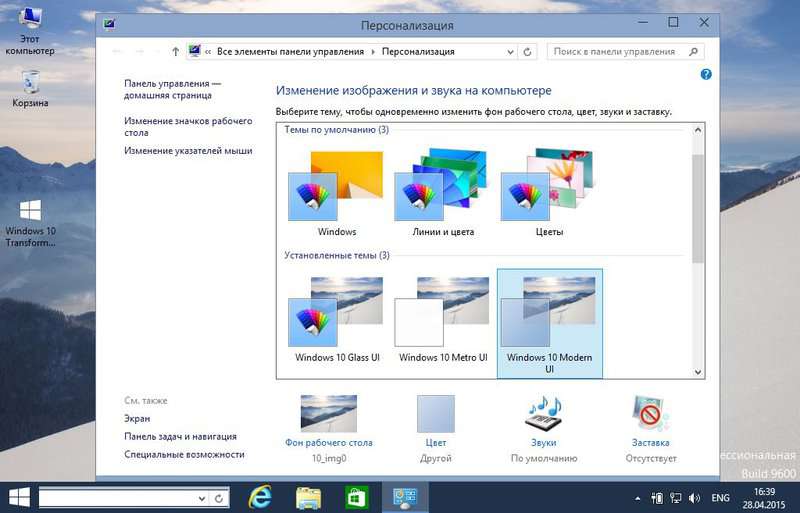The height and width of the screenshot is (513, 800).
Task: Choose the Windows 10 Modern UI theme
Action: pyautogui.click(x=549, y=324)
